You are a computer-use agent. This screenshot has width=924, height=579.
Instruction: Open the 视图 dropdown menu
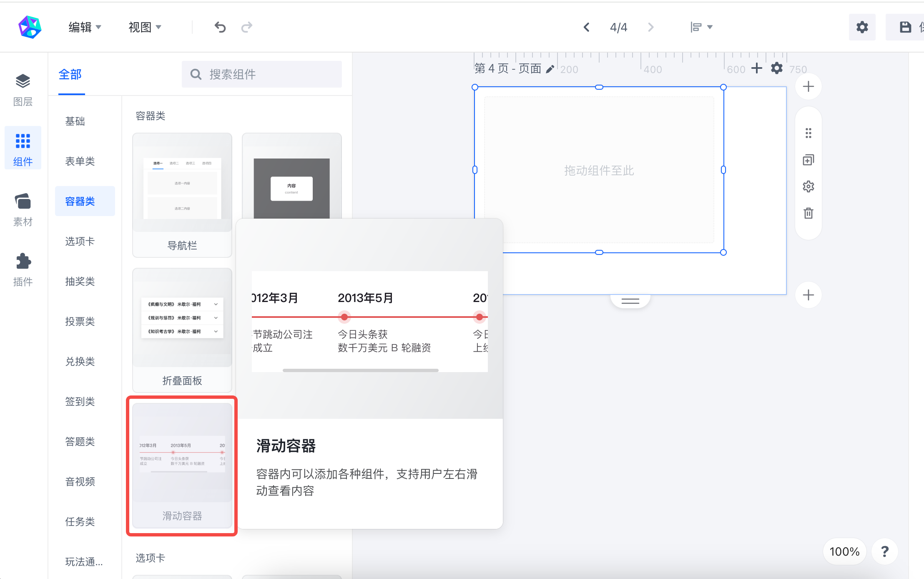(x=145, y=27)
